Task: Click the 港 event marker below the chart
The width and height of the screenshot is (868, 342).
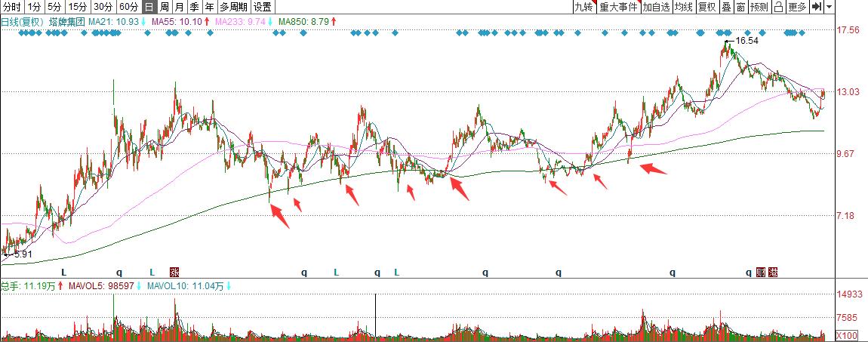Action: [x=773, y=273]
